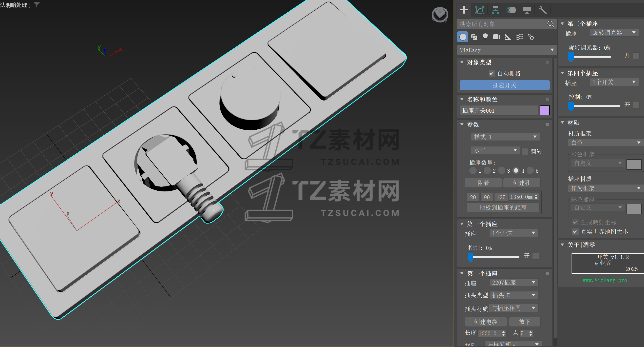This screenshot has width=644, height=347.
Task: Open the Hierarchy panel tab
Action: click(495, 10)
